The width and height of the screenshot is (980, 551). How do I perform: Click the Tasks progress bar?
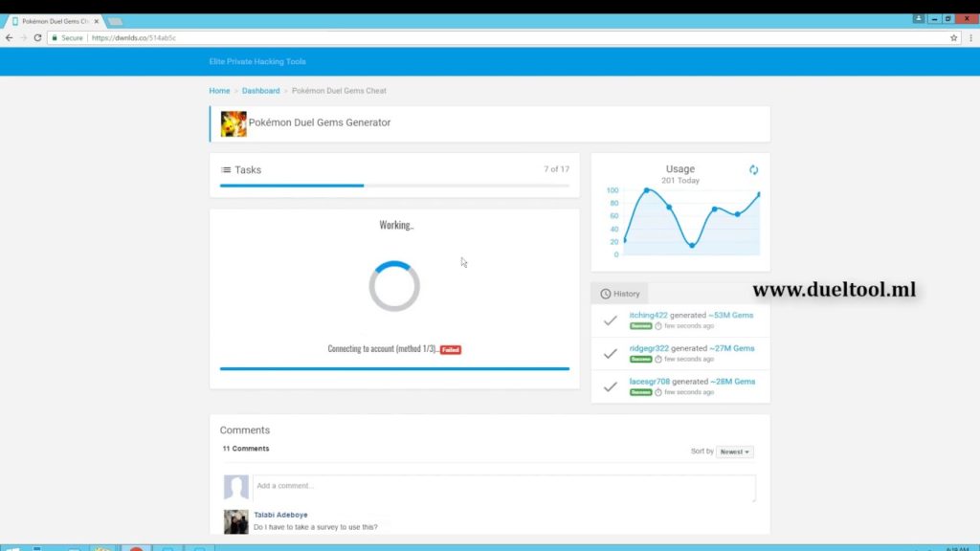(x=394, y=186)
